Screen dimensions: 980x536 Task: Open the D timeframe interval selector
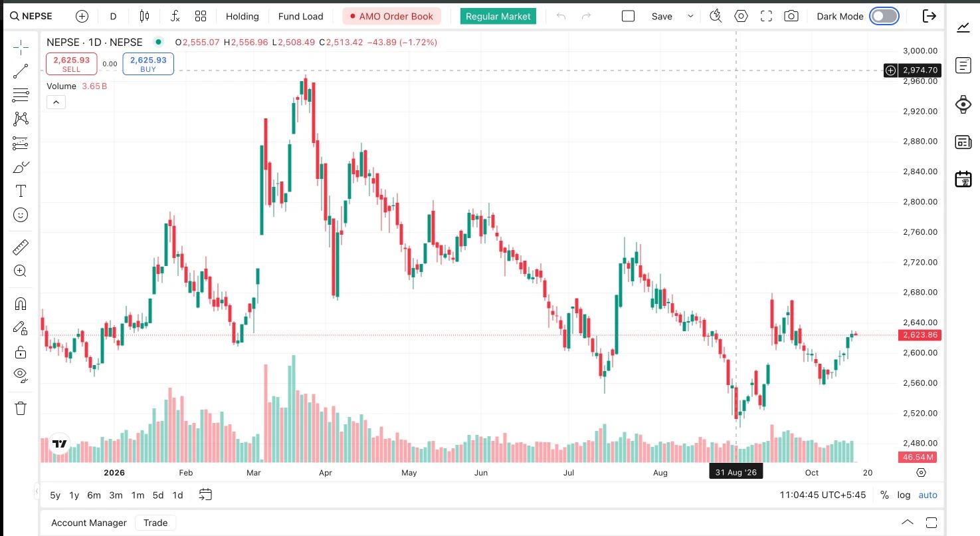point(113,16)
